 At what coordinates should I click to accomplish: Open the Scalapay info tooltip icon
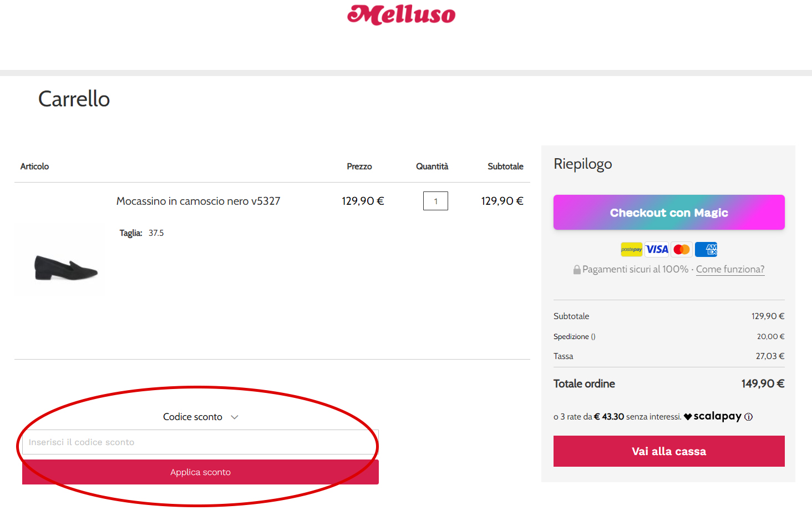[x=749, y=416]
